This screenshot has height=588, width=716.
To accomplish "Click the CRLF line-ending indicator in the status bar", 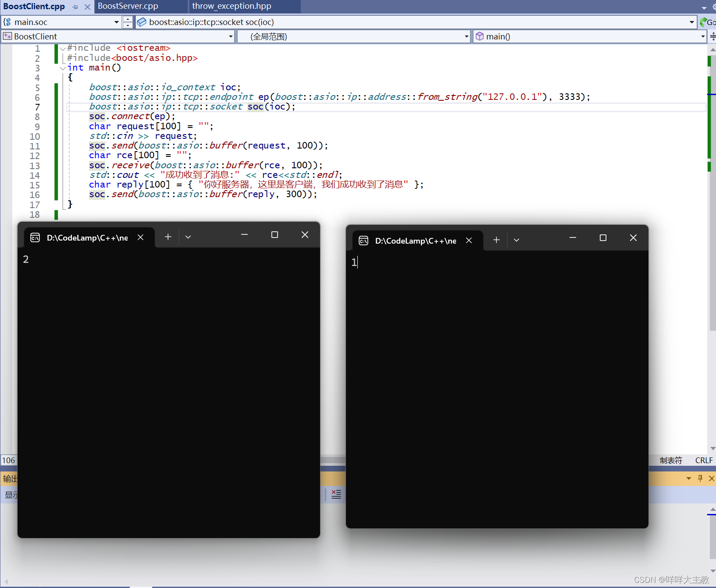I will (703, 460).
